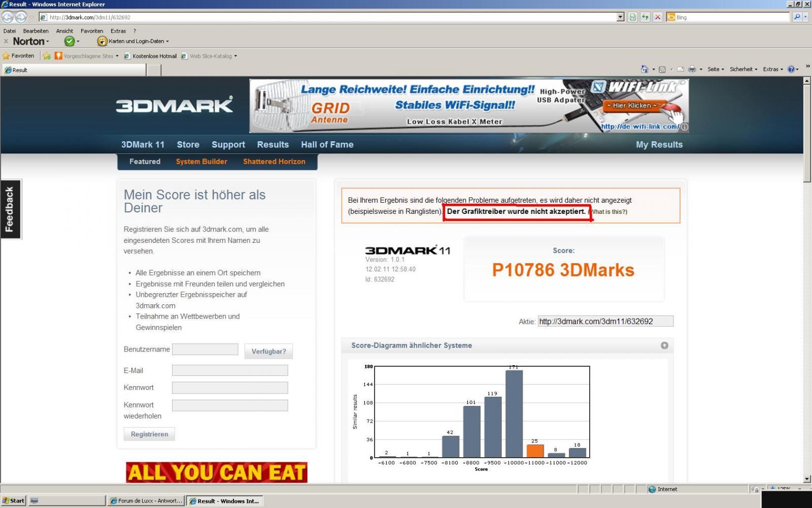This screenshot has height=508, width=812.
Task: Click the browser Forward arrow button
Action: (x=21, y=17)
